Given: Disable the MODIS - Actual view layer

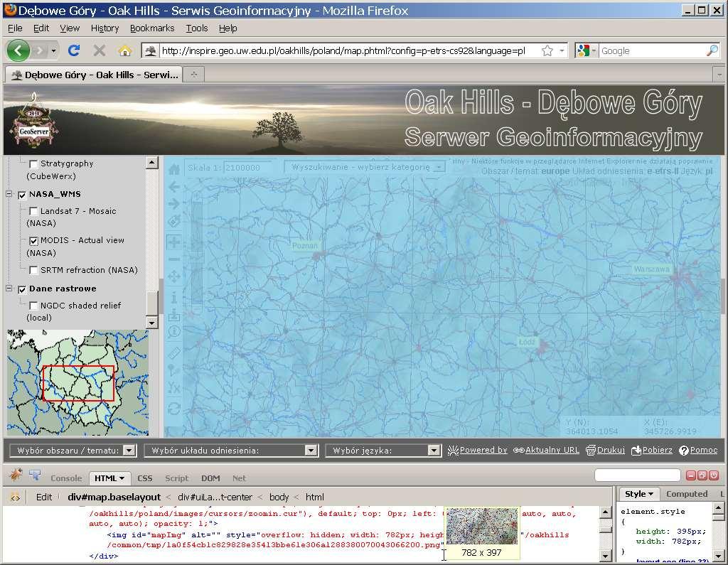Looking at the screenshot, I should tap(33, 241).
